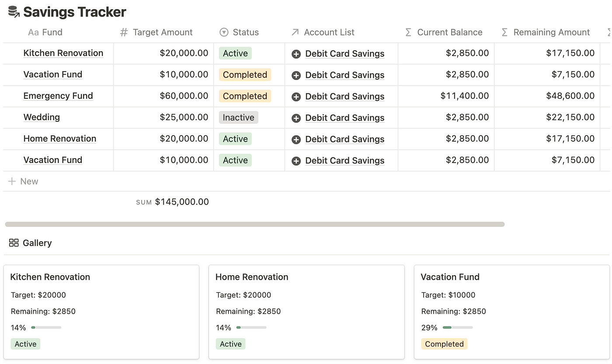
Task: Click Home Renovation card 14% progress bar
Action: click(251, 327)
